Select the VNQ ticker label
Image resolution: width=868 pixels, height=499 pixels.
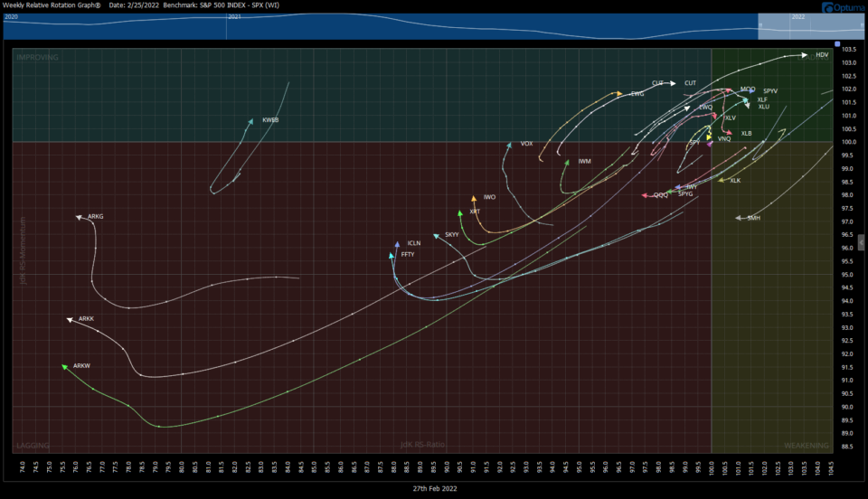pyautogui.click(x=724, y=139)
